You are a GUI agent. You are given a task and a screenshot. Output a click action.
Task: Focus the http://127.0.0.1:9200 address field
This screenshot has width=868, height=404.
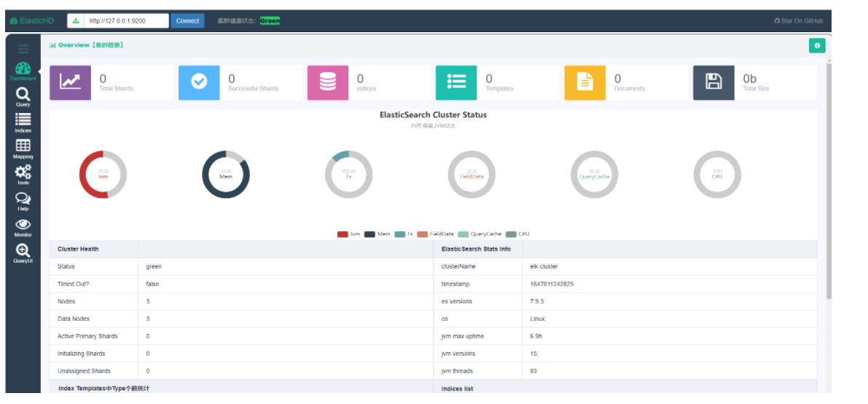(127, 21)
